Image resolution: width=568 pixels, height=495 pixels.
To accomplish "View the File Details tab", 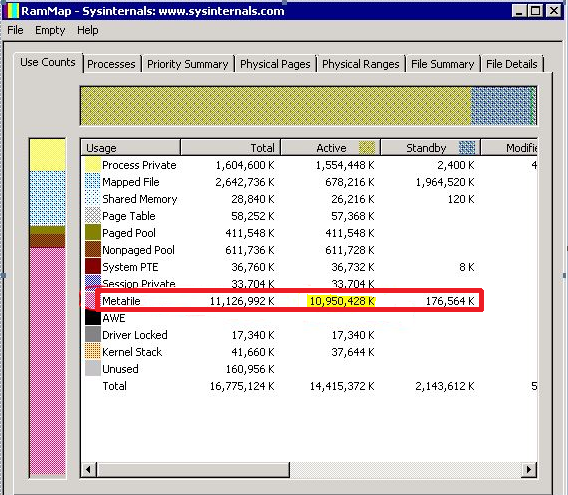I will coord(511,64).
